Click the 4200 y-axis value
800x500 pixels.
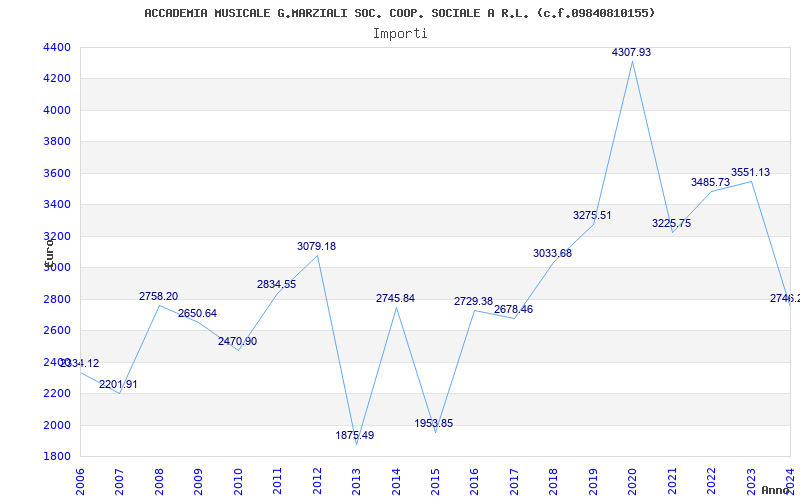point(57,79)
